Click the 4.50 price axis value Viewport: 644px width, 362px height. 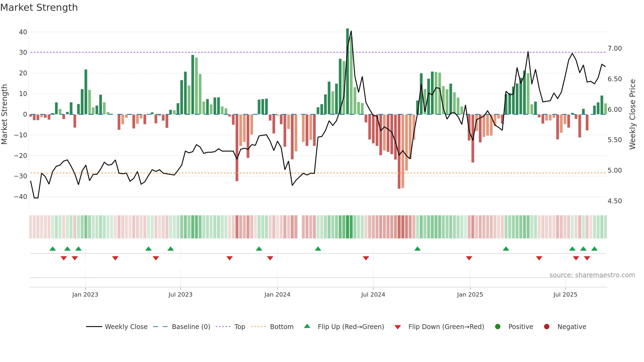tap(615, 201)
